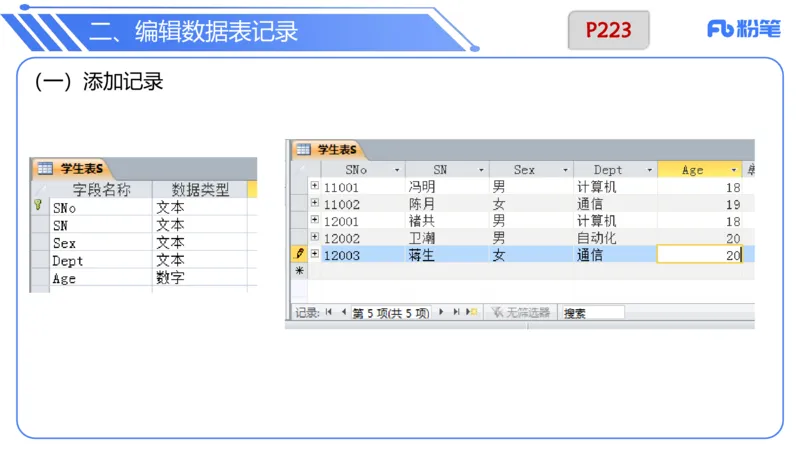The width and height of the screenshot is (800, 450).
Task: Go to previous record navigation arrow
Action: coord(344,312)
